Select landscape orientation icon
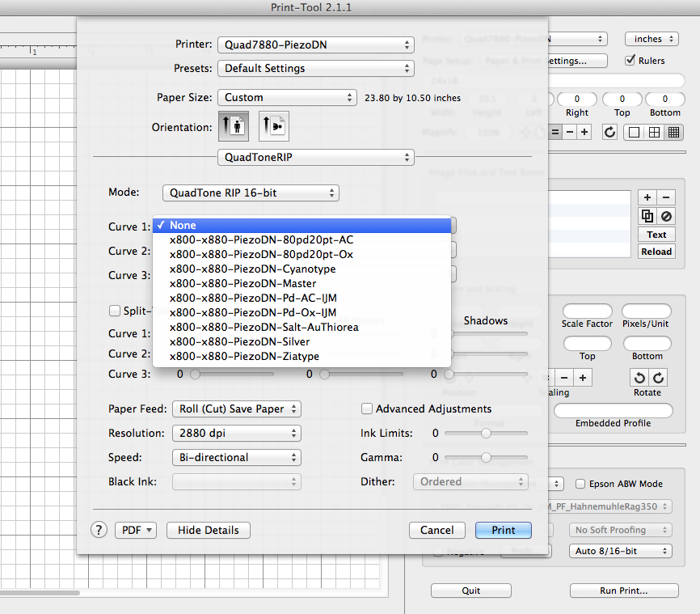 pyautogui.click(x=274, y=127)
